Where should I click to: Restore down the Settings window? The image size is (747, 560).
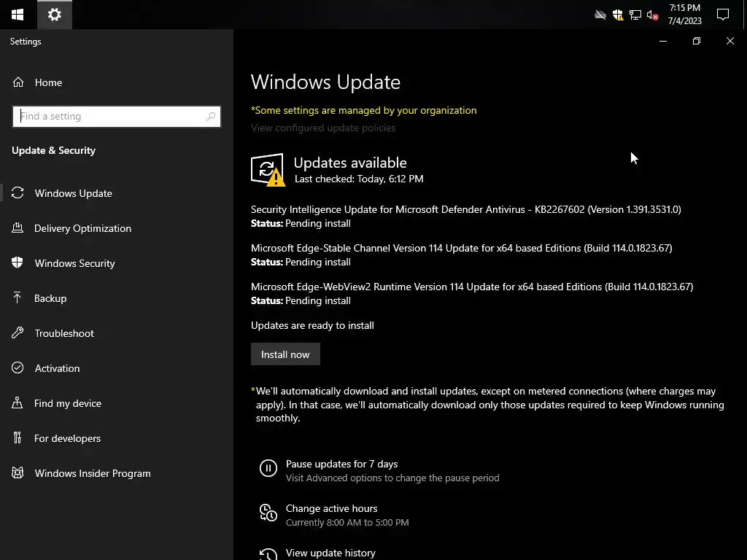697,41
